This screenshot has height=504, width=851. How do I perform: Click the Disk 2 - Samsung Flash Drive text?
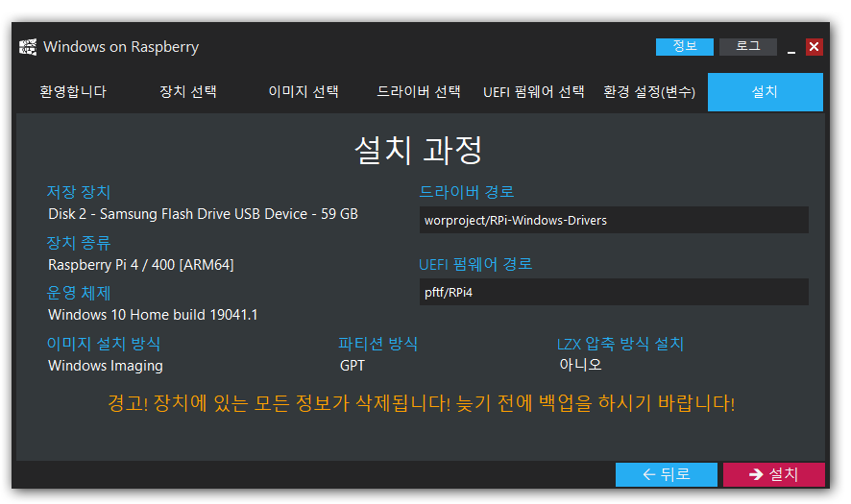click(203, 214)
